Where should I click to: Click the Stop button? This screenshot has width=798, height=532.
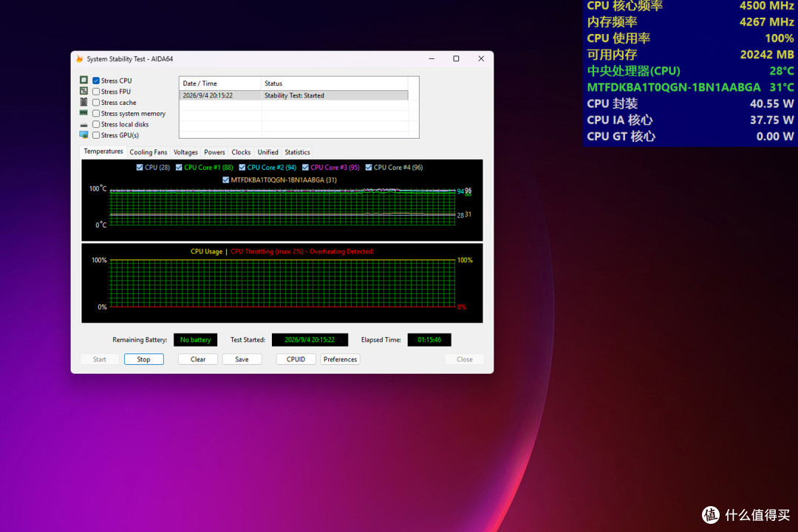pyautogui.click(x=143, y=359)
